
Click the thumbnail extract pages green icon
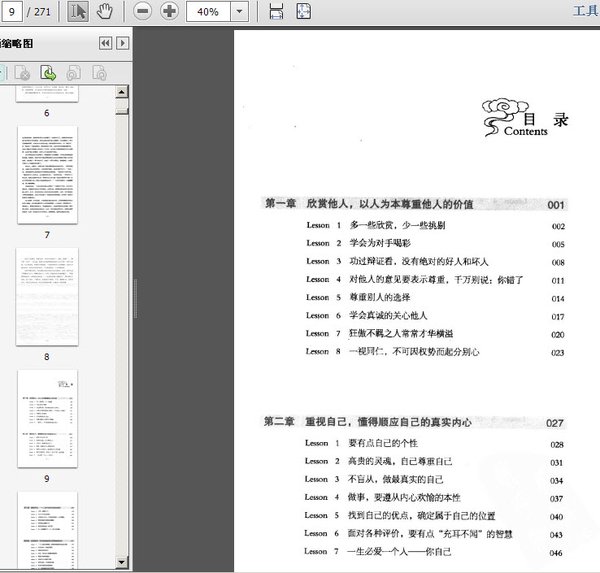pos(48,73)
